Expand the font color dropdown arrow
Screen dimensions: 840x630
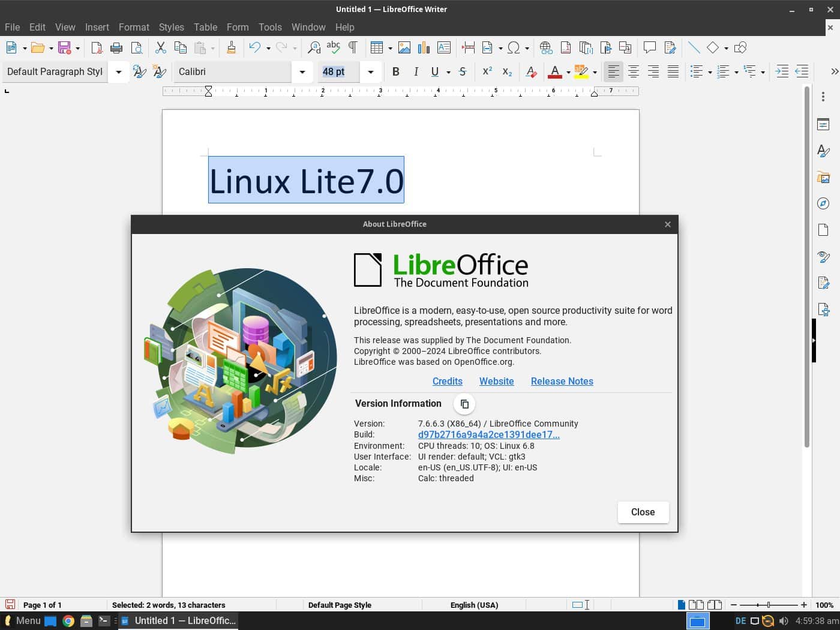point(567,71)
